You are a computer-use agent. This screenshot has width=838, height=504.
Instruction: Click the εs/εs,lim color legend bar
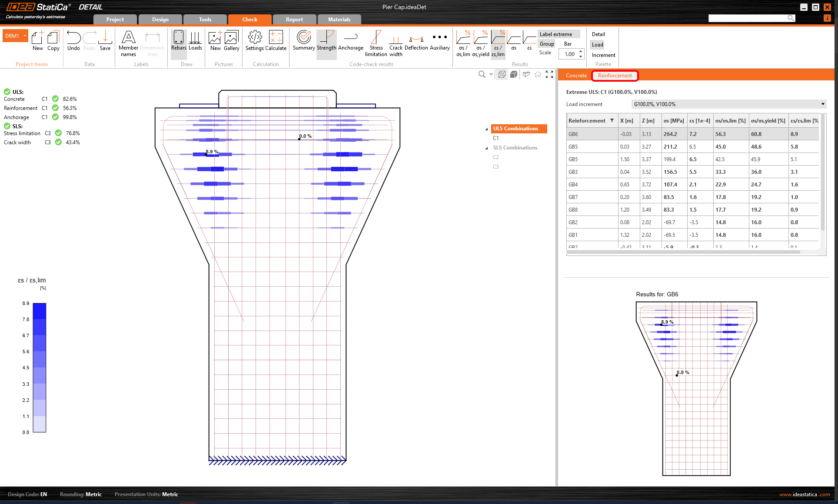pyautogui.click(x=40, y=367)
